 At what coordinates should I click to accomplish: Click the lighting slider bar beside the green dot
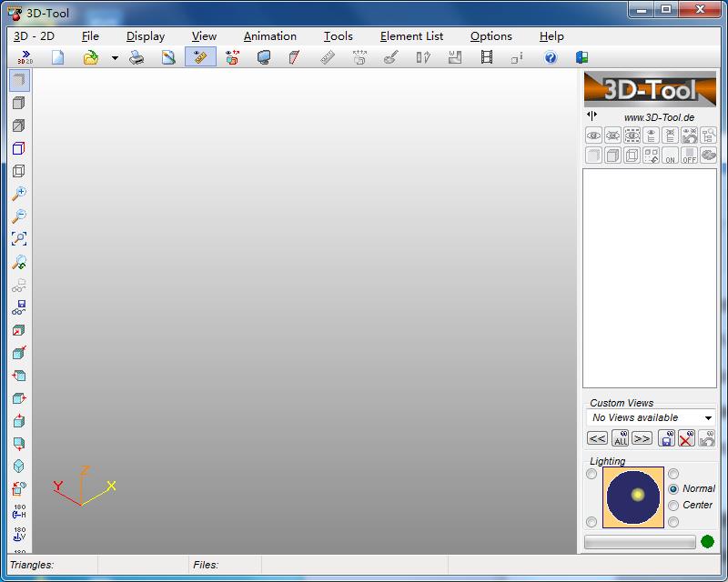point(640,542)
